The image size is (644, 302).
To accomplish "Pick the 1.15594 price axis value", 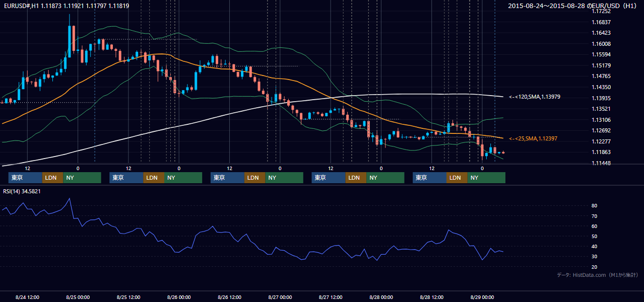I will tap(601, 54).
